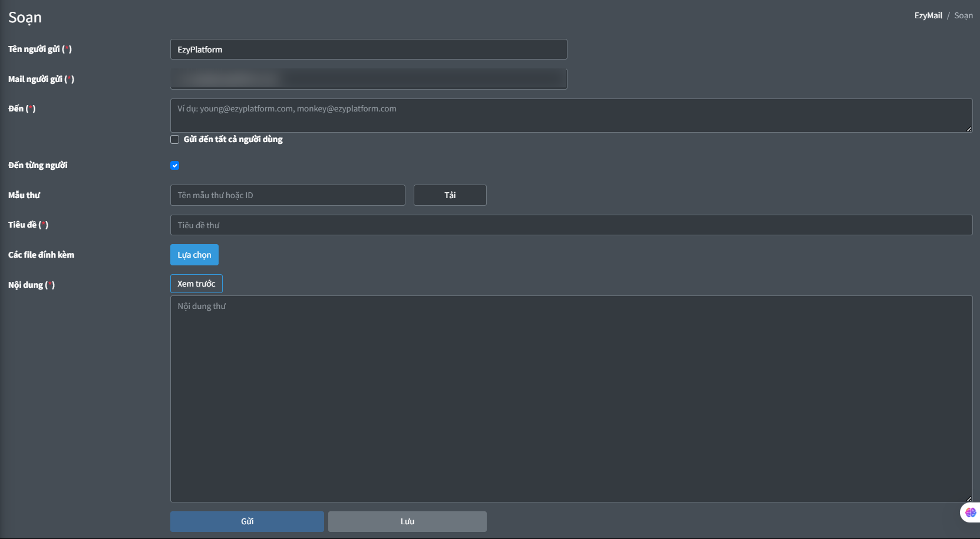Click the resize corner of the Đến textarea
The image size is (980, 539).
coord(969,130)
